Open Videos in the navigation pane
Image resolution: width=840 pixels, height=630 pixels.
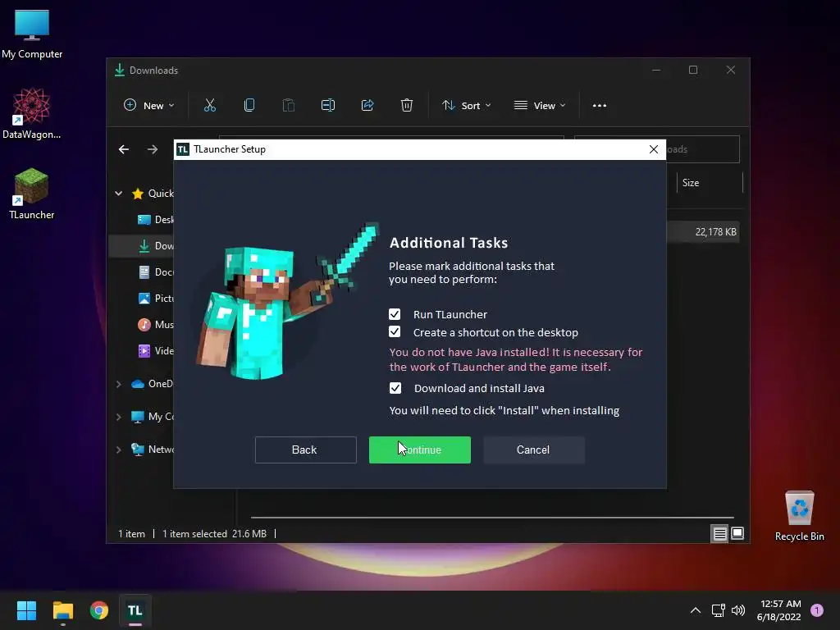[156, 351]
